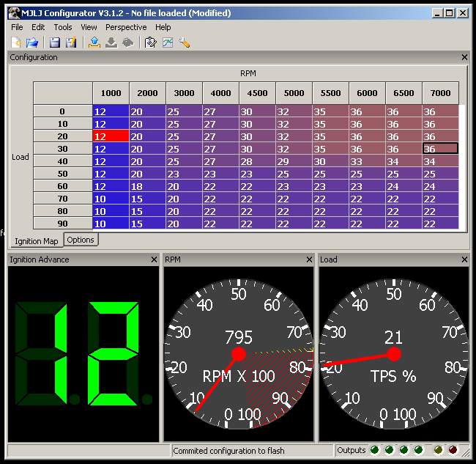Open the File menu
The width and height of the screenshot is (476, 464).
click(x=17, y=27)
